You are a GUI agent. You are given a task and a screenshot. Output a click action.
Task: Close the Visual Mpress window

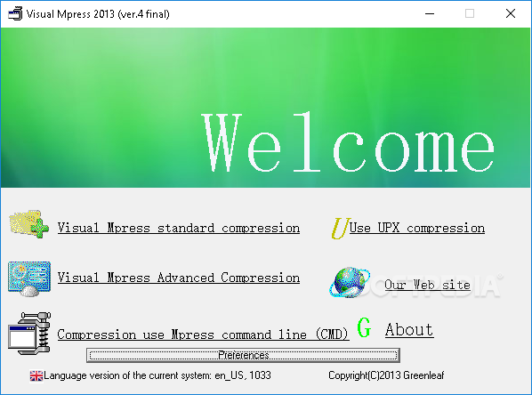[x=511, y=14]
